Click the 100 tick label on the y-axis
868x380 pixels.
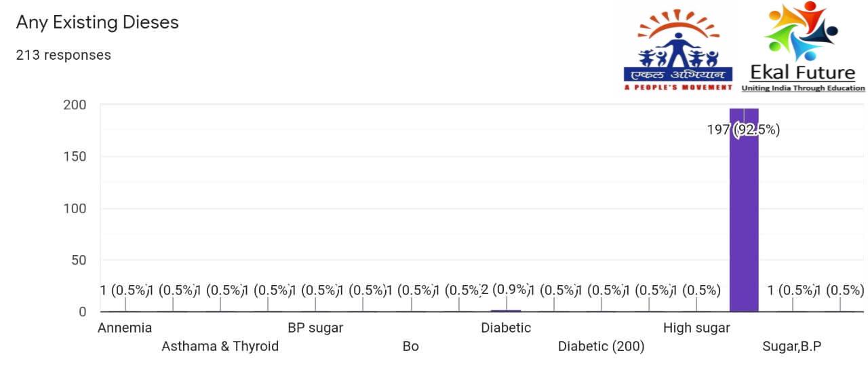pos(75,208)
